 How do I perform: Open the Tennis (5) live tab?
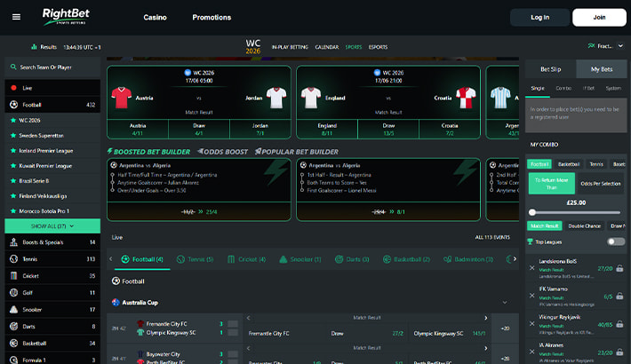pyautogui.click(x=196, y=259)
